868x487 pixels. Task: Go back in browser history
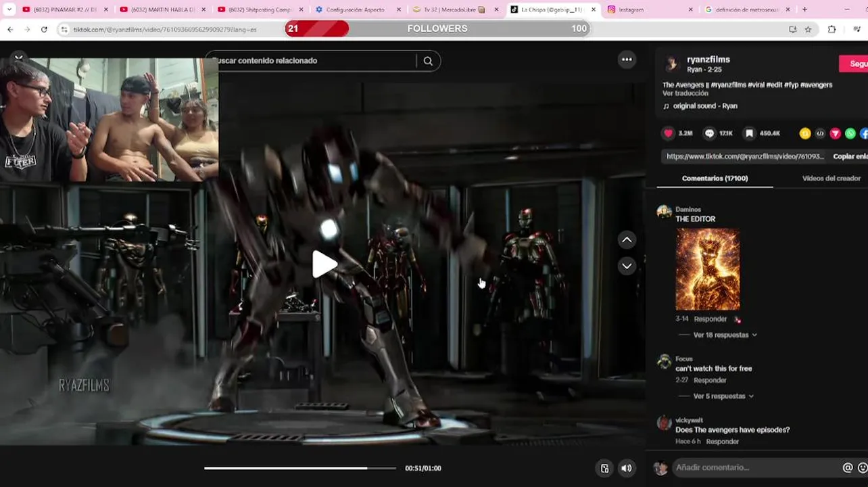tap(10, 29)
